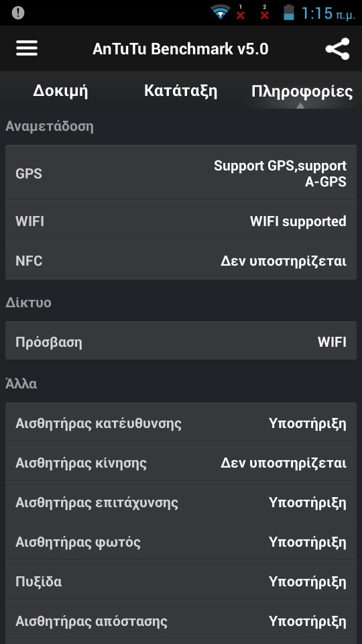Select the Αισθητήρας κατεύθυνσης row
Viewport: 362px width, 644px height.
181,423
